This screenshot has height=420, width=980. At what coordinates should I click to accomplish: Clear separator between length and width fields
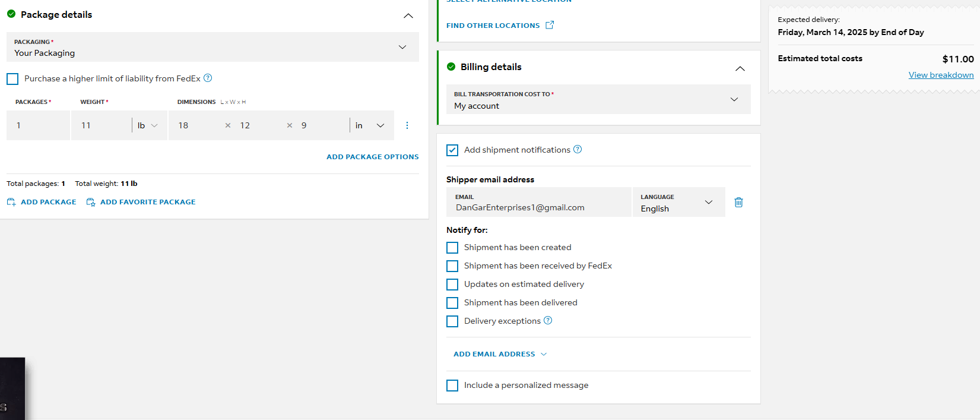(228, 125)
